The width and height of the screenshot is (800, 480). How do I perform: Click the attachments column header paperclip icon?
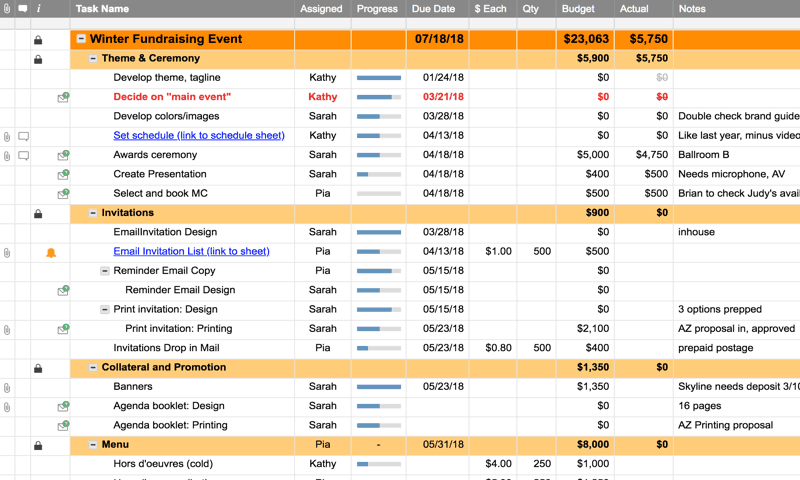pyautogui.click(x=7, y=9)
